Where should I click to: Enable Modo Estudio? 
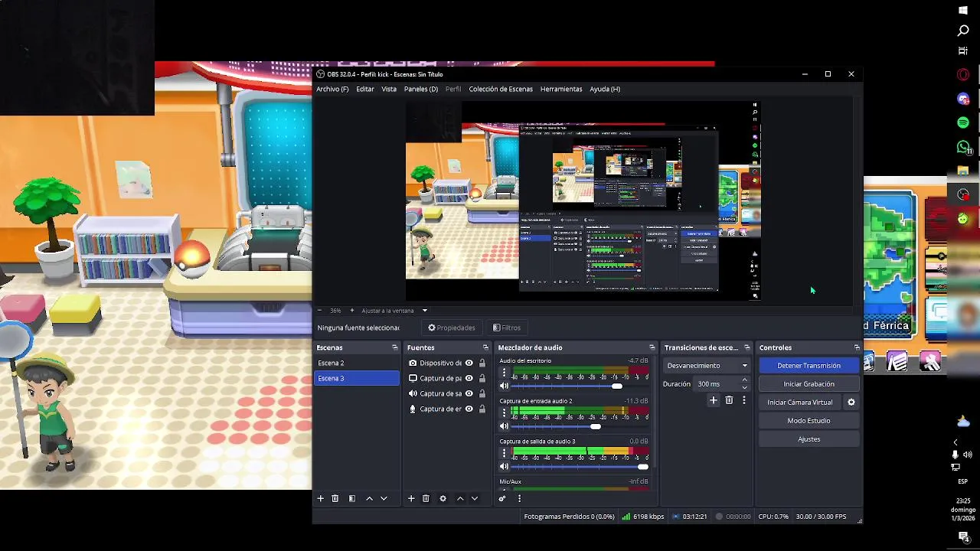click(808, 421)
